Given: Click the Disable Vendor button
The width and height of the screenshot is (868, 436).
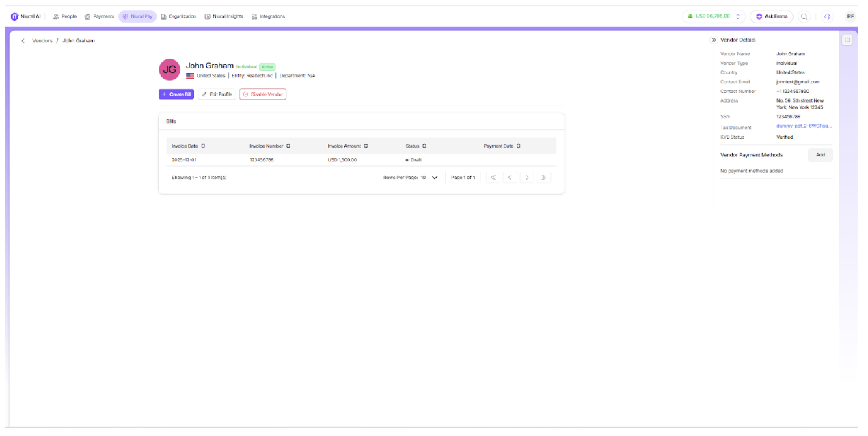Looking at the screenshot, I should (263, 94).
